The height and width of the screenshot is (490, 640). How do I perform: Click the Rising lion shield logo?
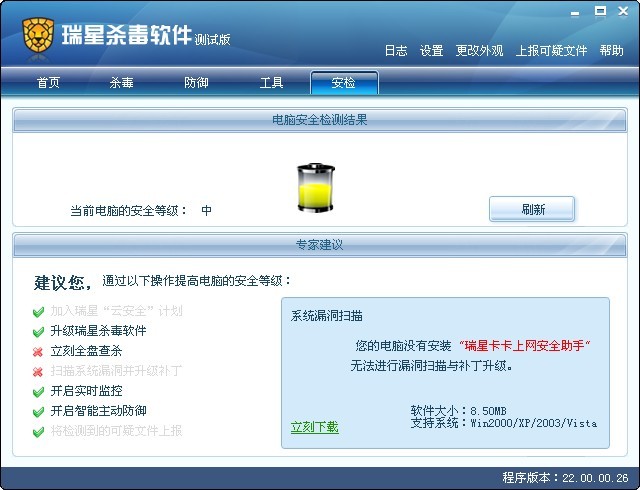[x=38, y=35]
